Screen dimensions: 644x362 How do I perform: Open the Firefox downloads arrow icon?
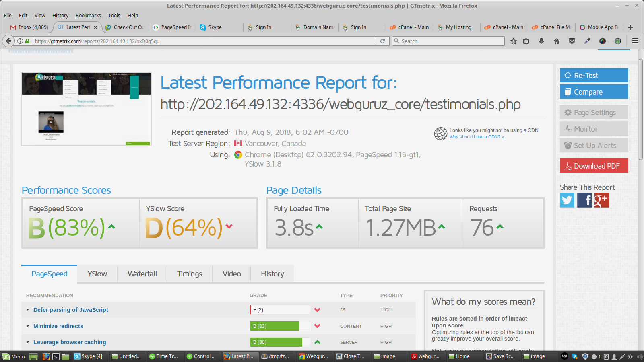click(x=541, y=41)
